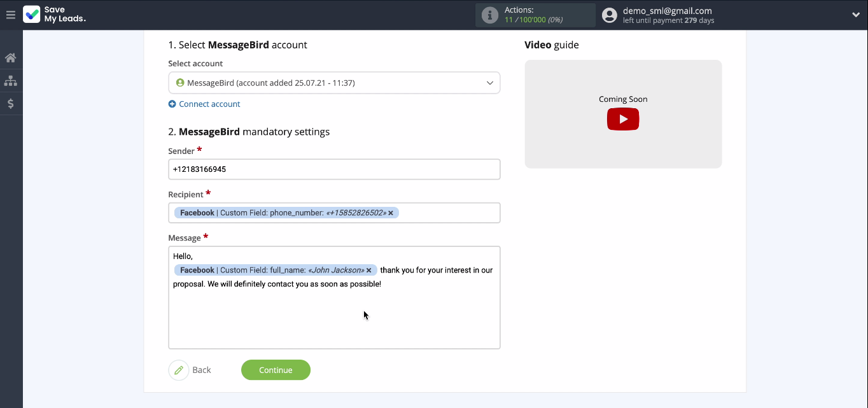The image size is (868, 408).
Task: Open the connections sitemap sidebar icon
Action: [10, 81]
